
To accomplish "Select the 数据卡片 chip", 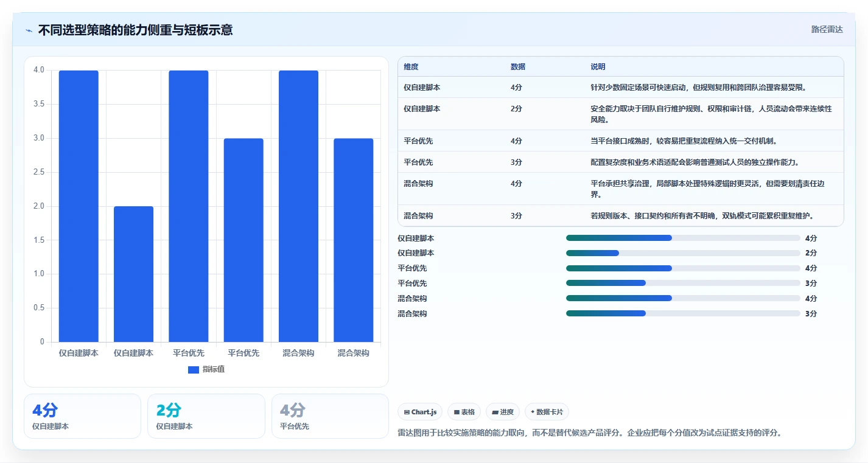I will point(547,412).
